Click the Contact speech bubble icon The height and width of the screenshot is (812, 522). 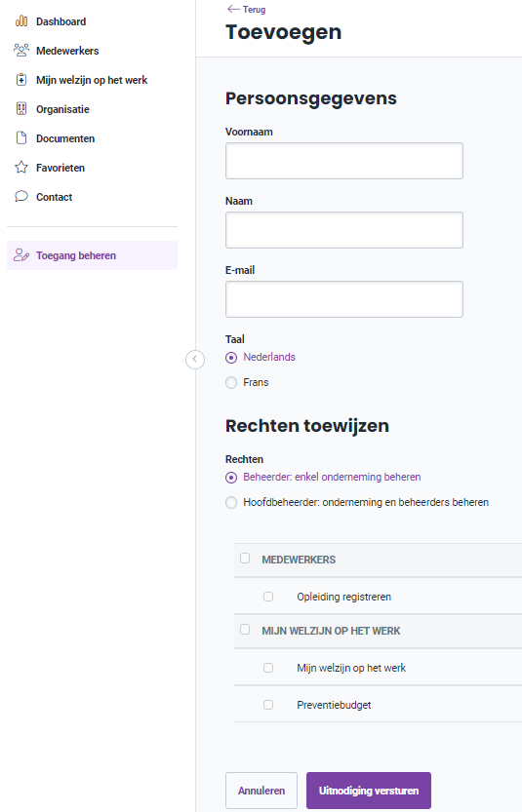click(21, 196)
